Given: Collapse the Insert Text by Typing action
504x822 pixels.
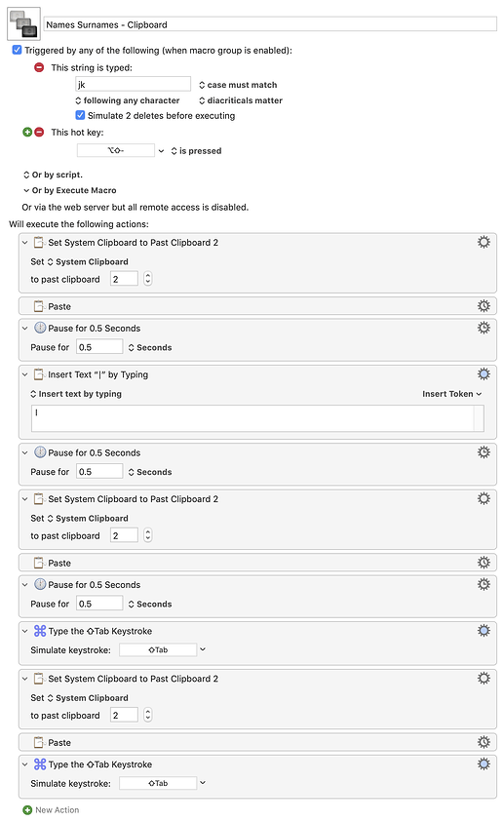Looking at the screenshot, I should pos(24,374).
